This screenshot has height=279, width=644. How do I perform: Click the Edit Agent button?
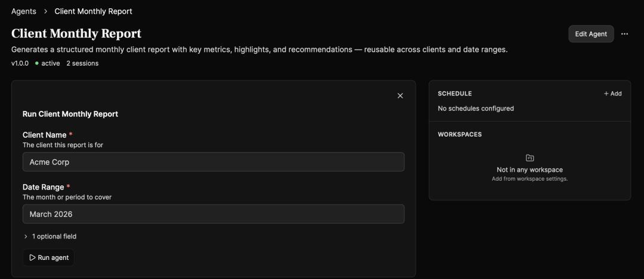click(590, 34)
